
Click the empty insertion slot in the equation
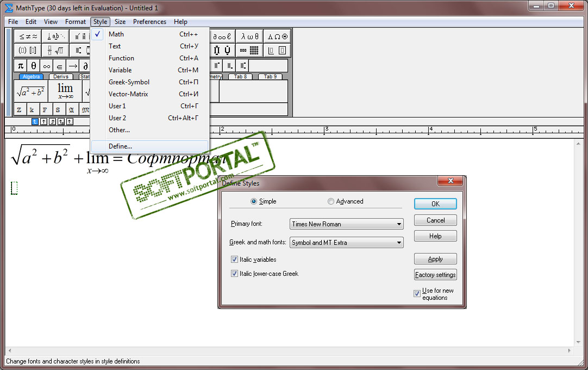[x=14, y=188]
